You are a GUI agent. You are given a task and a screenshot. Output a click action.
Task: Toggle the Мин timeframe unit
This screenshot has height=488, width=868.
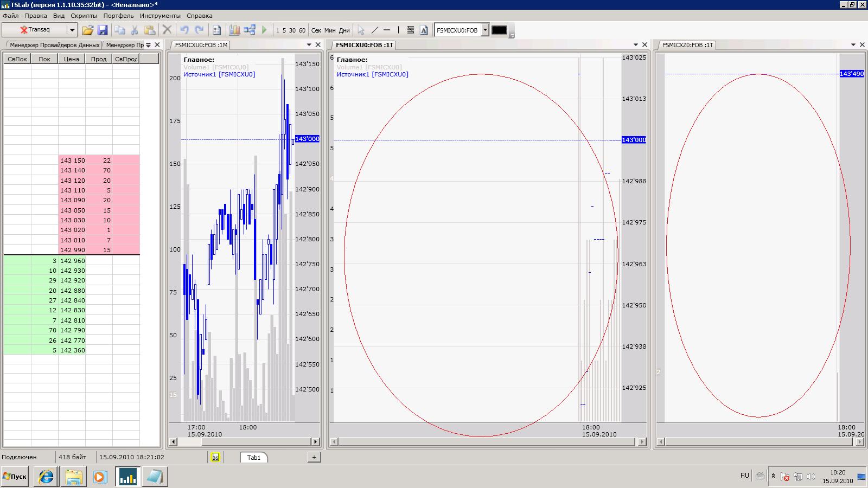click(x=330, y=30)
